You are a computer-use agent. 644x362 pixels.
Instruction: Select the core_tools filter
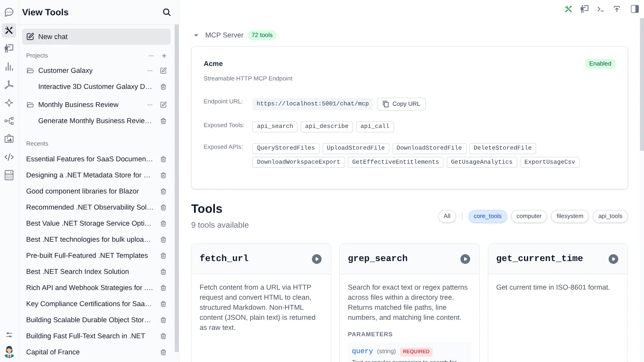pos(487,216)
